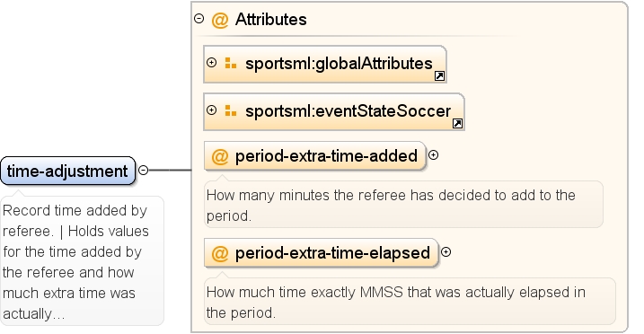644x334 pixels.
Task: Follow globalAttributes reference arrow icon
Action: tap(439, 76)
